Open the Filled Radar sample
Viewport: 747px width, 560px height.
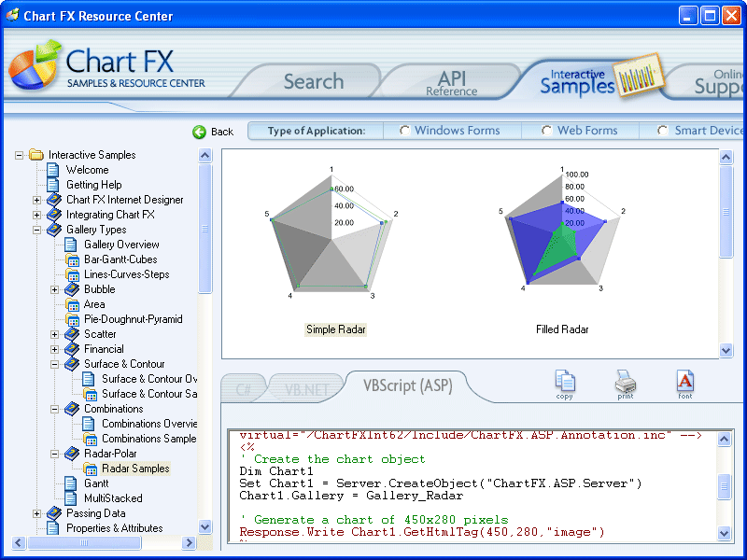pyautogui.click(x=562, y=233)
